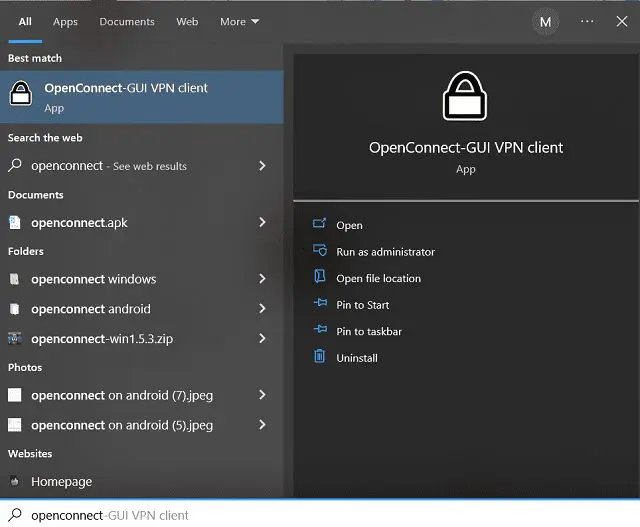Click the Uninstall trash can icon
640x527 pixels.
tap(320, 357)
